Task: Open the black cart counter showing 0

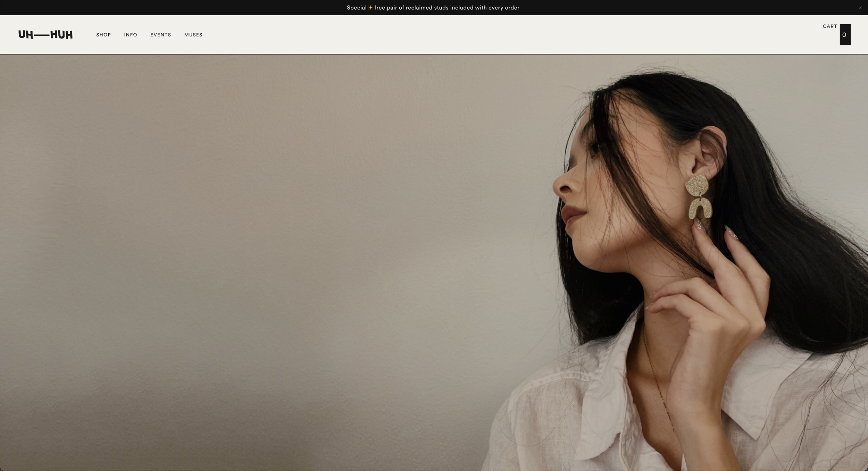Action: 845,35
